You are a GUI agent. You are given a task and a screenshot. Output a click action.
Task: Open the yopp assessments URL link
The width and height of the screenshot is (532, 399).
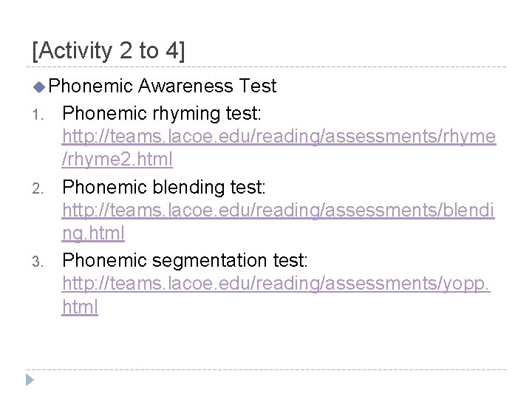click(x=276, y=284)
